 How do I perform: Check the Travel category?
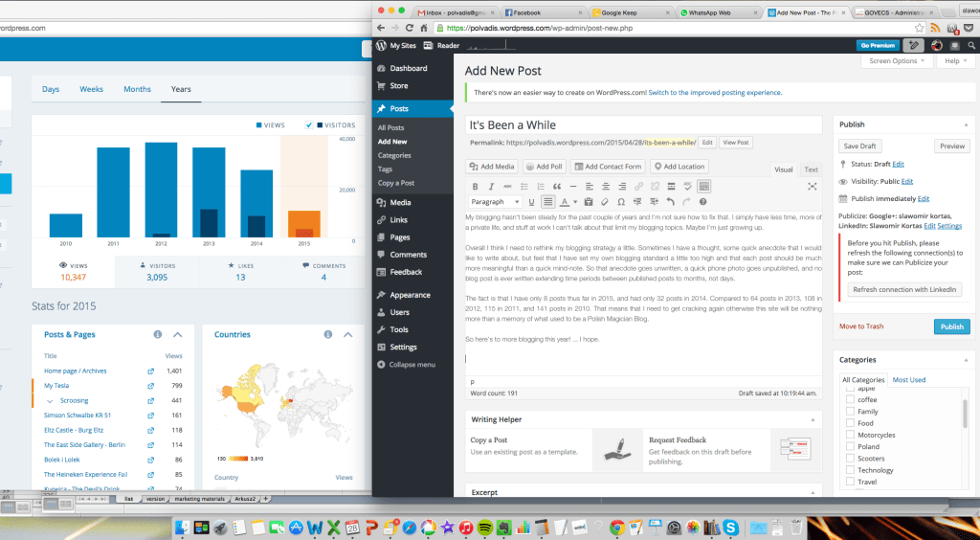pyautogui.click(x=850, y=482)
